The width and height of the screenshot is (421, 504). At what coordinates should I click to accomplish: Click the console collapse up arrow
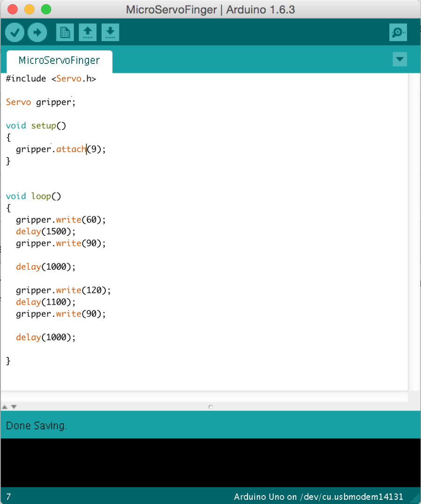[x=5, y=406]
